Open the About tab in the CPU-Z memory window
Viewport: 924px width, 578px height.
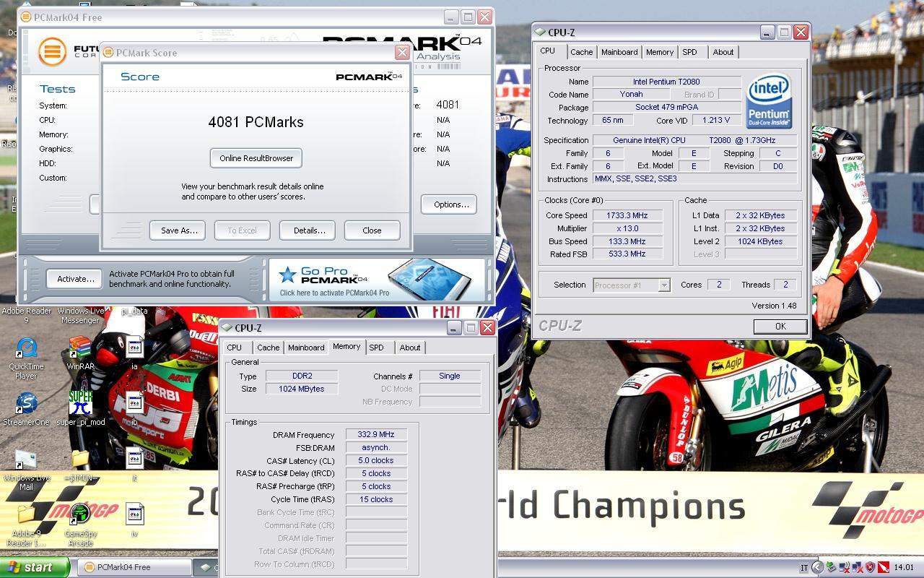click(410, 348)
